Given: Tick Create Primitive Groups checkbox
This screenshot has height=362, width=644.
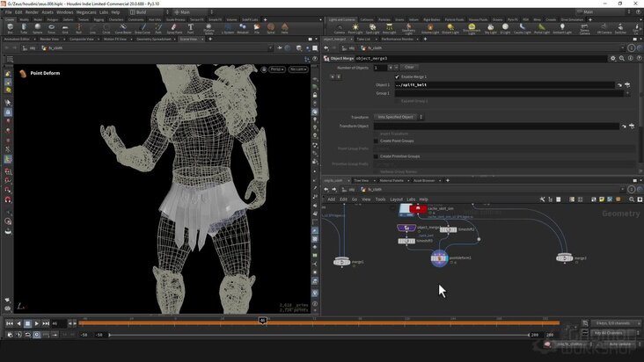Looking at the screenshot, I should click(376, 156).
